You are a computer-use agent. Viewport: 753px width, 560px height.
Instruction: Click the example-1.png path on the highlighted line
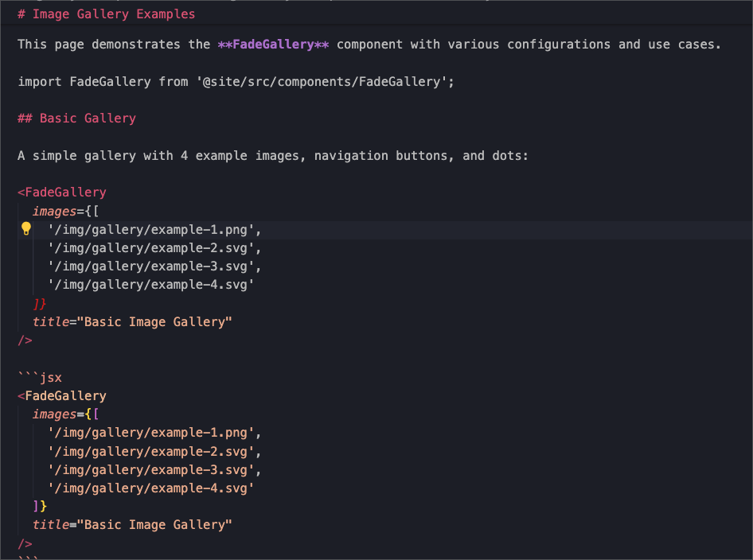click(153, 230)
